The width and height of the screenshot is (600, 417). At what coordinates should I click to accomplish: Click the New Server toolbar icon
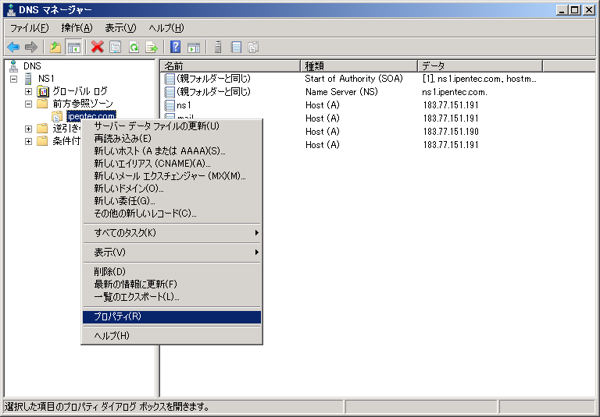(x=218, y=47)
